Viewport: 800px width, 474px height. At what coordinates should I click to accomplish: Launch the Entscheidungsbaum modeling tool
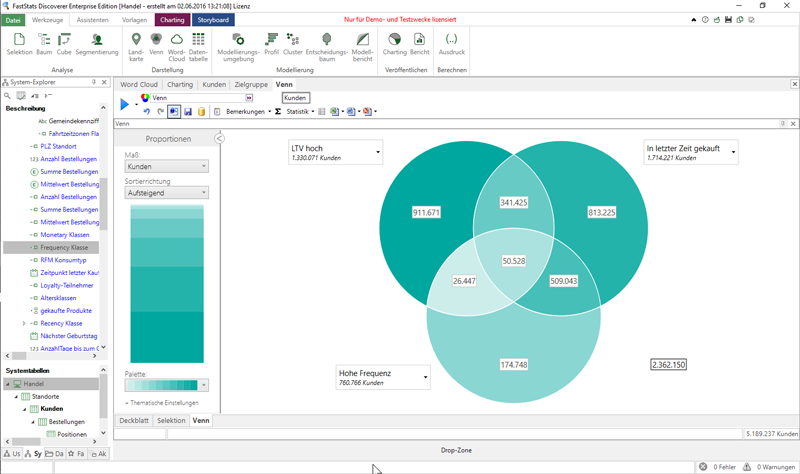click(326, 43)
